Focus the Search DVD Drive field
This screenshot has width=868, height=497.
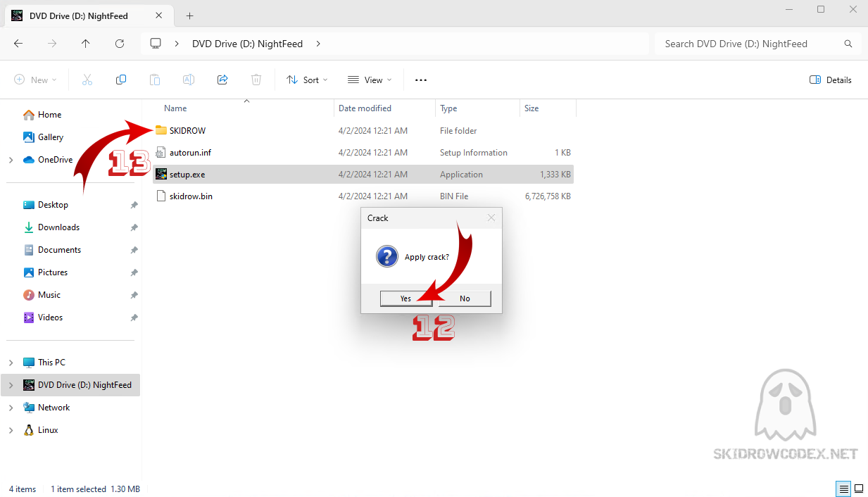tap(757, 44)
